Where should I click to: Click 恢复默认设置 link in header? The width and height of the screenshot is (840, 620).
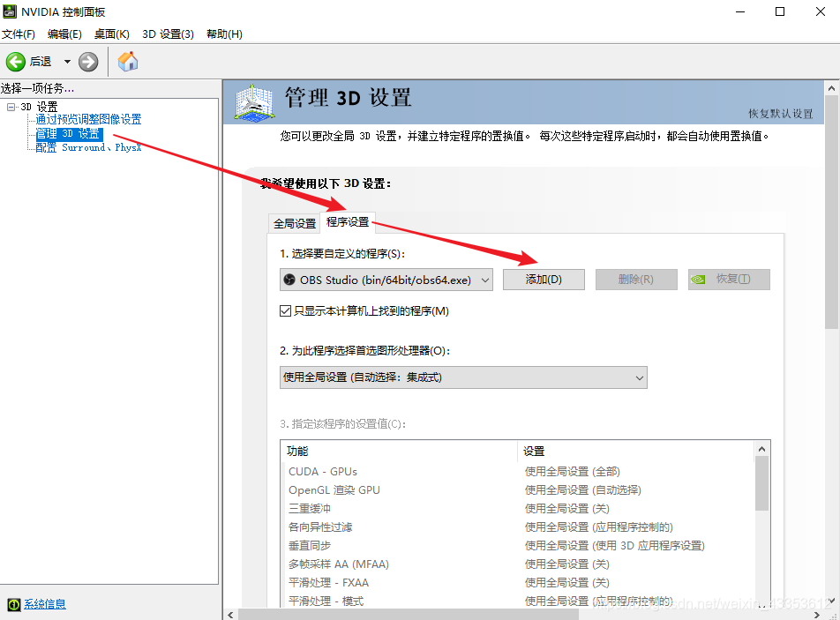point(781,114)
